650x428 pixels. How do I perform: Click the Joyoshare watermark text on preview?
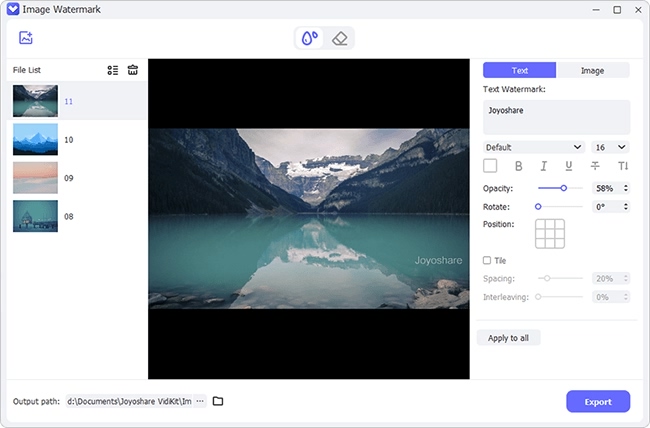[439, 260]
